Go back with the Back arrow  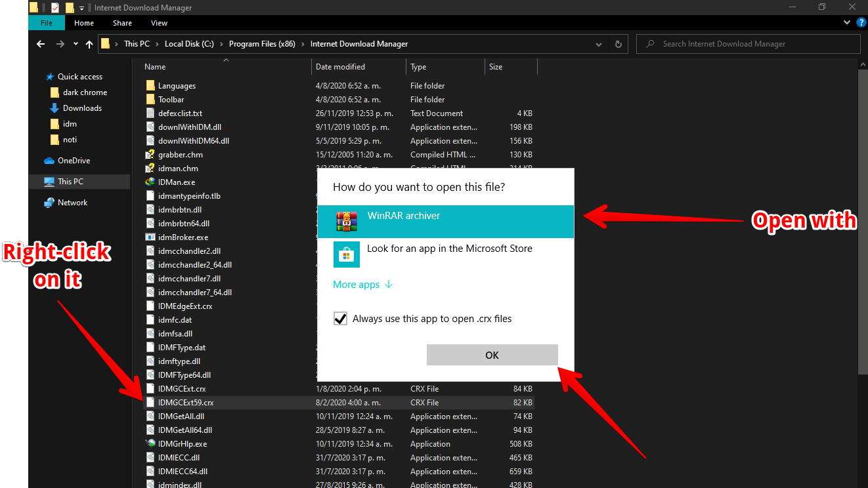(x=41, y=44)
